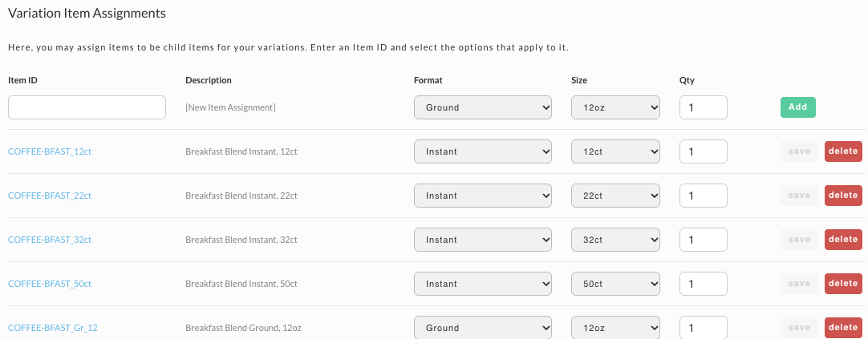Open the COFFEE-BFAST_50ct item link
Screen dimensions: 868x339
click(50, 285)
